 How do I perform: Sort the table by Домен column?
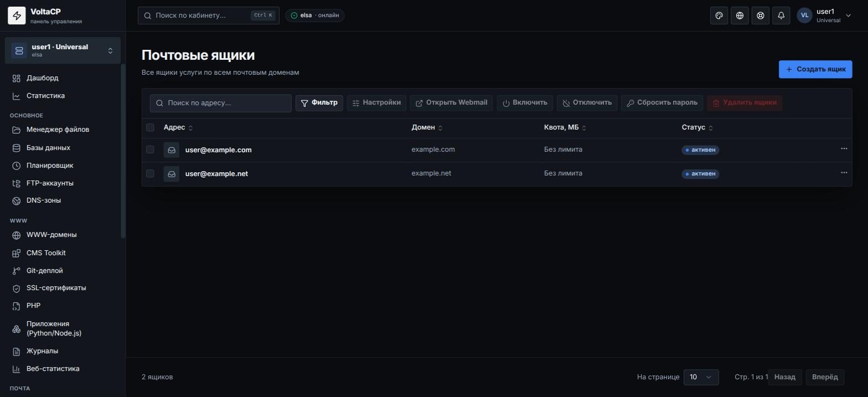(x=427, y=128)
